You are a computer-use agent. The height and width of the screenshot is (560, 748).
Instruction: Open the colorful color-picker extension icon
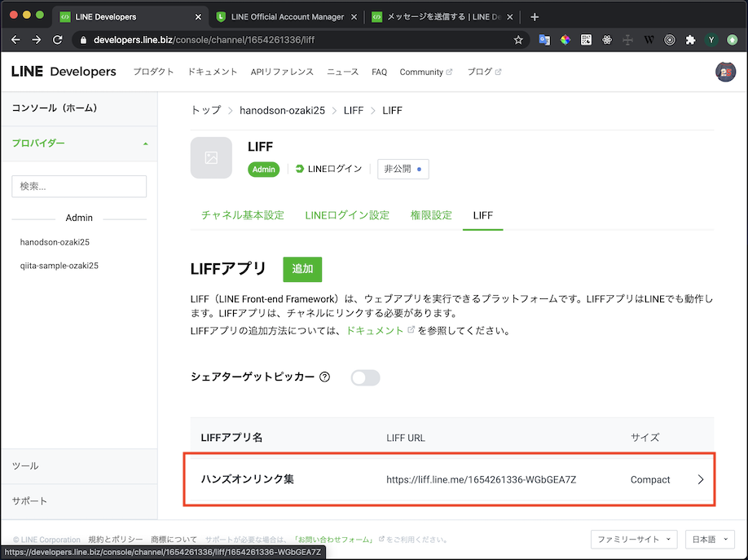click(x=565, y=40)
